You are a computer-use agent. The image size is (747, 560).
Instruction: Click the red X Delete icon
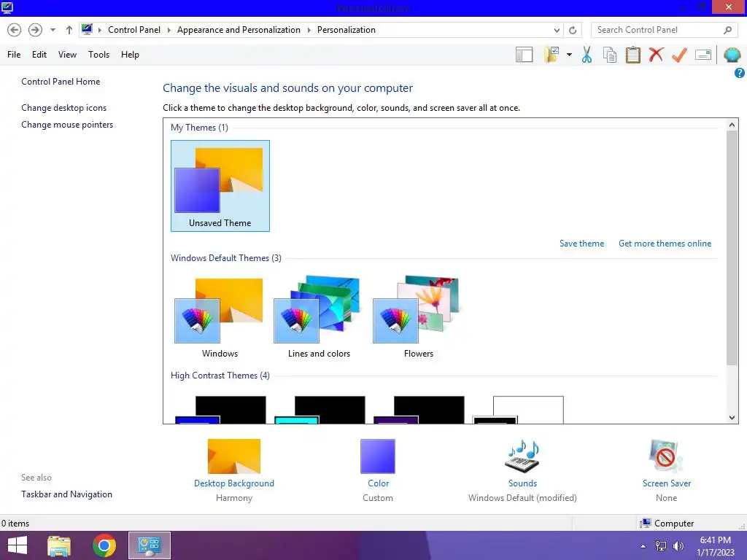pos(656,54)
